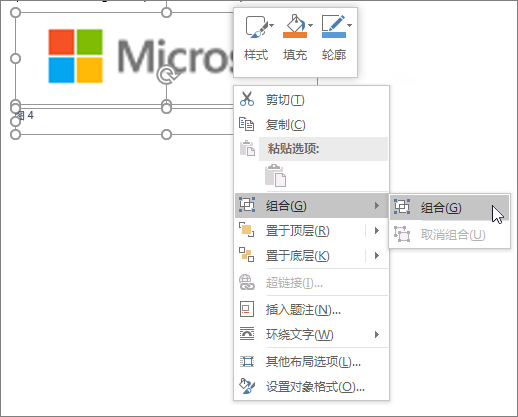Choose 其他布局选项(L)... menu entry
Screen dimensions: 518x417
coord(312,361)
